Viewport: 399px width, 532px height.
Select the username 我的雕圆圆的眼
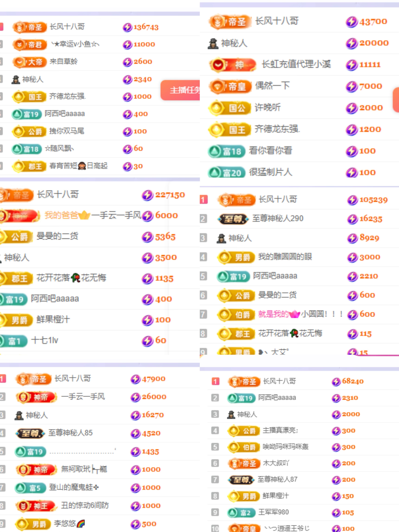pyautogui.click(x=285, y=257)
